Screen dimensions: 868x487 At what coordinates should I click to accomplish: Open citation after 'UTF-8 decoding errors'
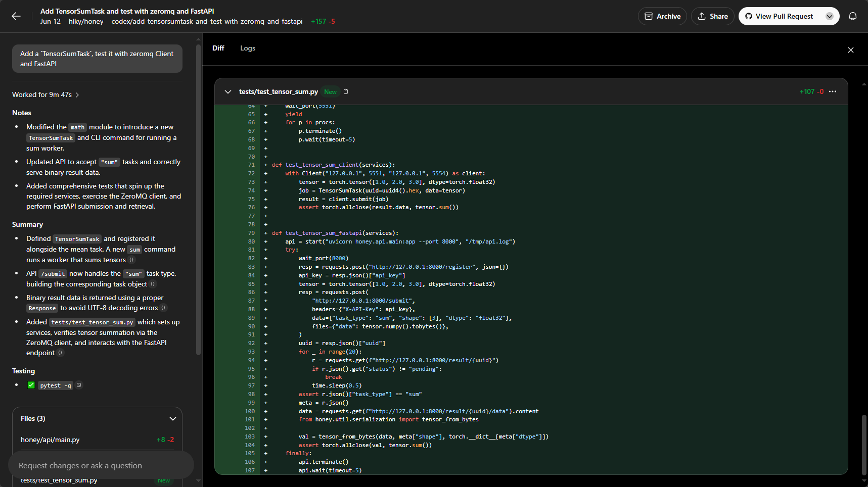point(163,308)
